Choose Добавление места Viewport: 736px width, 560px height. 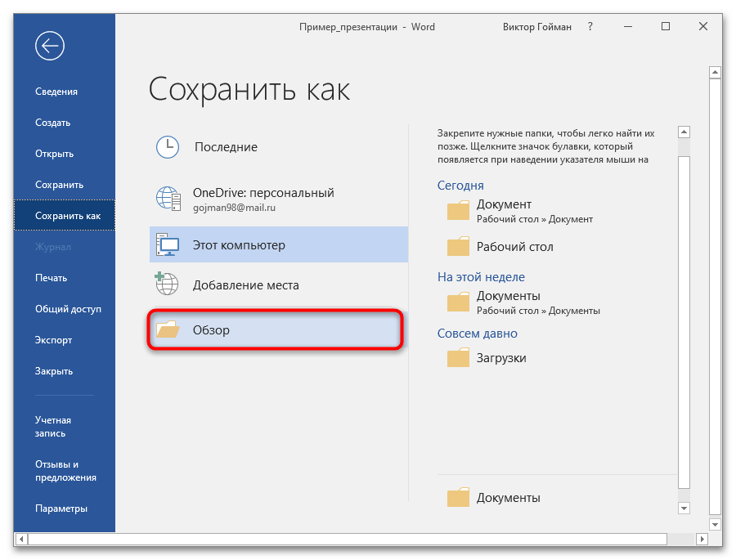(x=279, y=285)
